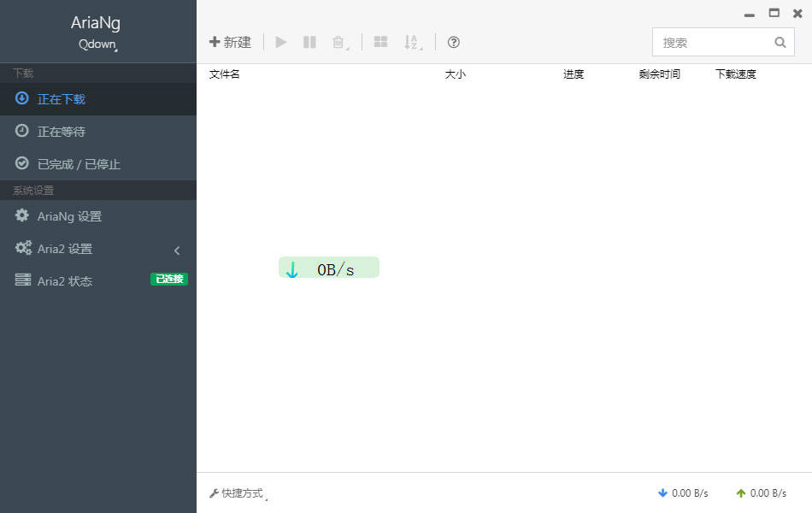Click the magnifier search icon
Viewport: 812px width, 513px height.
780,42
